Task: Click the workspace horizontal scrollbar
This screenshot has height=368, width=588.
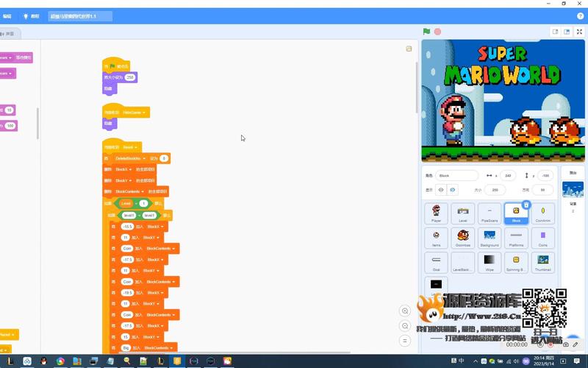Action: point(234,353)
